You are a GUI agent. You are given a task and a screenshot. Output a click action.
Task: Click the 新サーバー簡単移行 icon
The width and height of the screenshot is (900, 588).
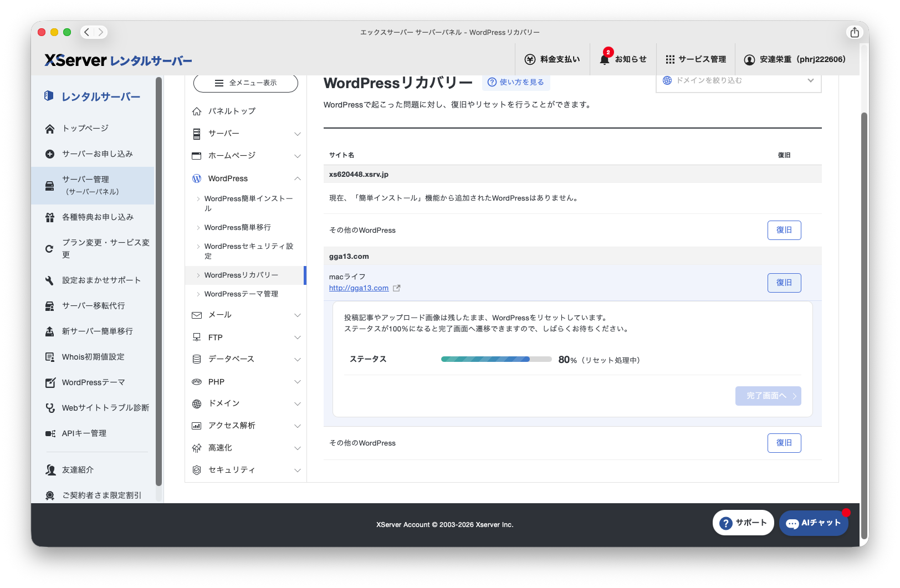50,331
